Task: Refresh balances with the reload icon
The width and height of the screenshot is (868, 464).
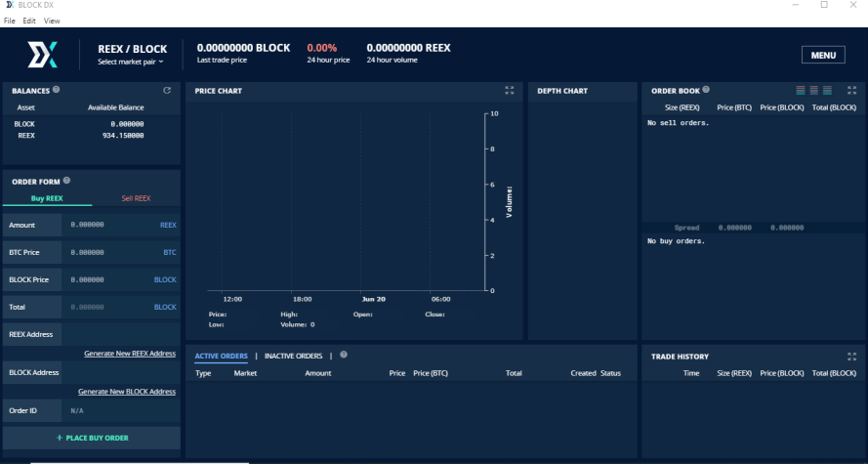Action: (x=167, y=90)
